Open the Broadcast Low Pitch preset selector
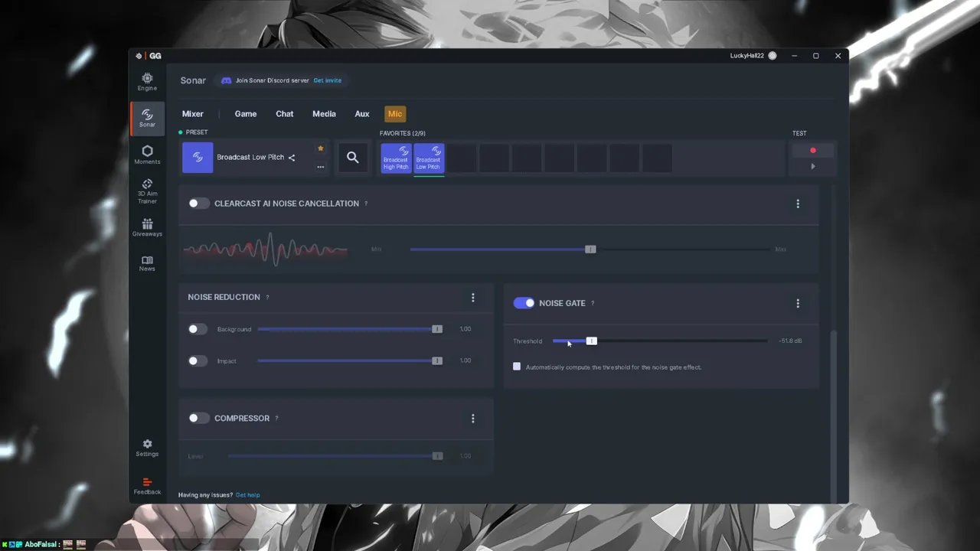 pos(255,158)
